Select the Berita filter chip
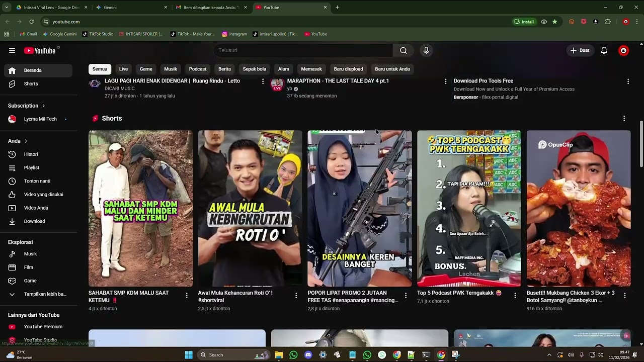Image resolution: width=644 pixels, height=362 pixels. pyautogui.click(x=224, y=69)
